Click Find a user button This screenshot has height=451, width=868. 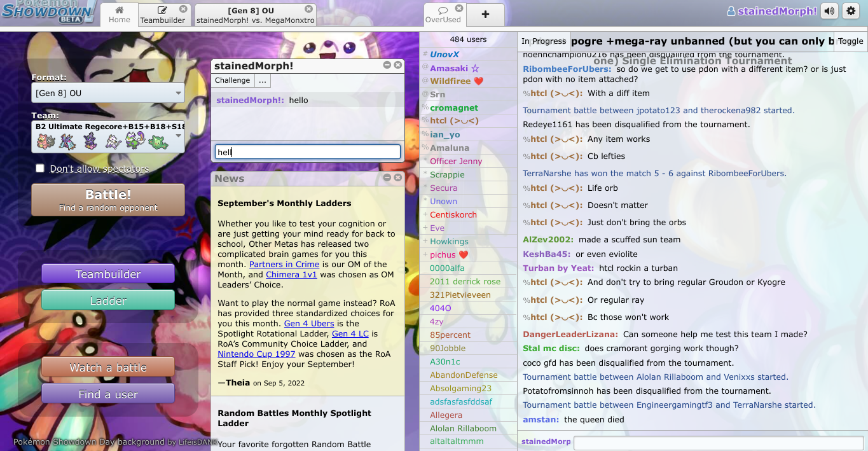click(x=108, y=394)
